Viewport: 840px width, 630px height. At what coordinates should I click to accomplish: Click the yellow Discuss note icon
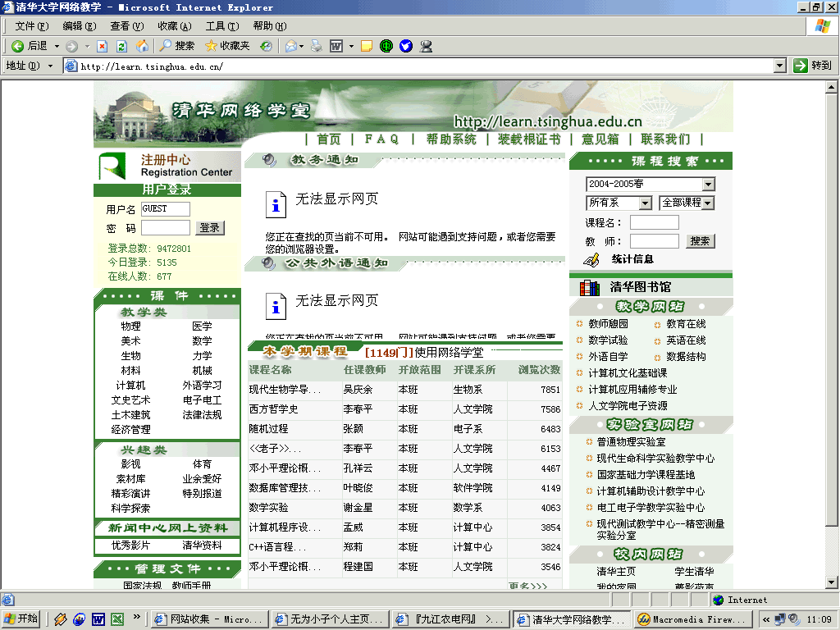(367, 47)
